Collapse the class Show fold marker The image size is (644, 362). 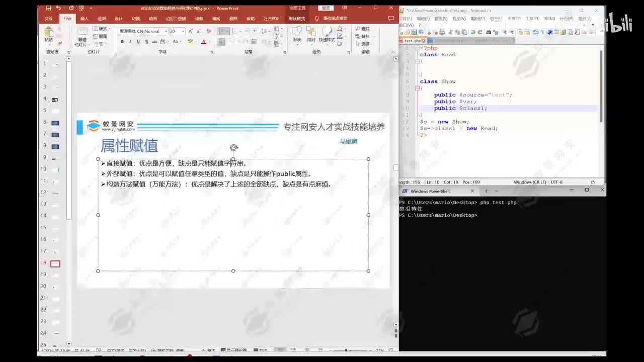(417, 88)
